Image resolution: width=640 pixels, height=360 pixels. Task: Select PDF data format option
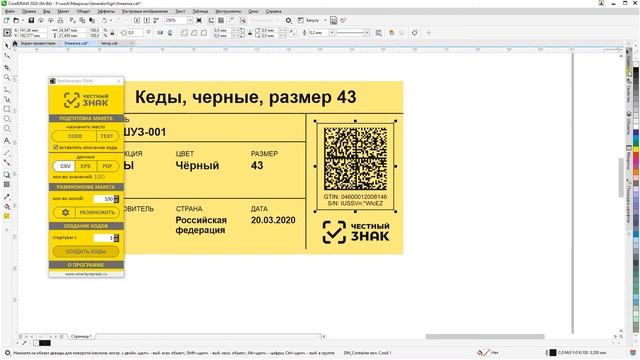(x=107, y=166)
